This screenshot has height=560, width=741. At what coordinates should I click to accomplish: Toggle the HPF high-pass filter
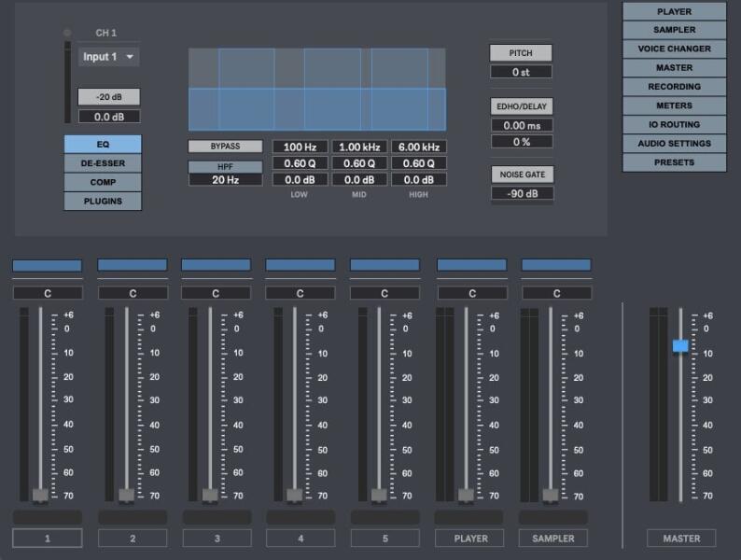(226, 166)
